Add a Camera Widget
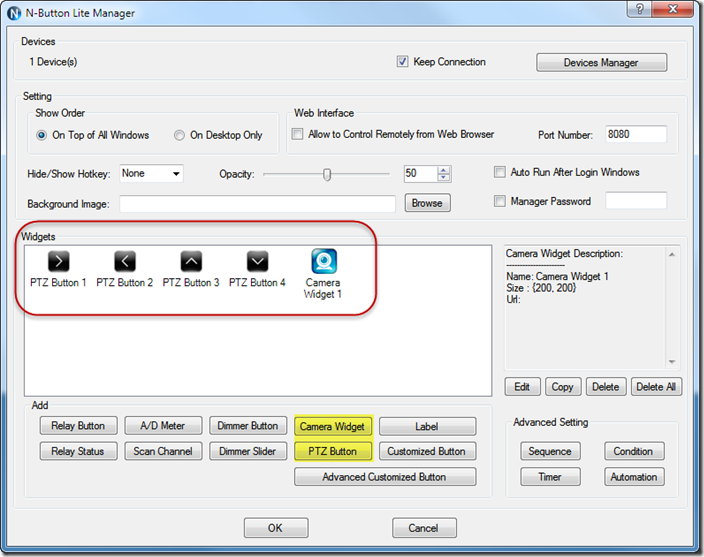Viewport: 704px width, 557px height. (x=333, y=426)
